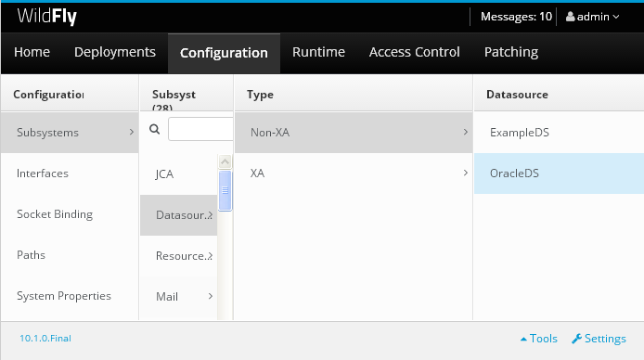
Task: Expand the XA type chevron
Action: [465, 173]
